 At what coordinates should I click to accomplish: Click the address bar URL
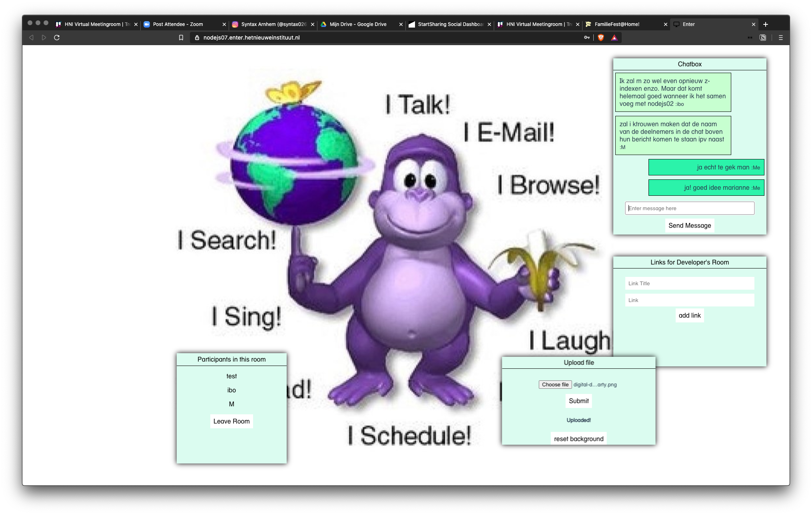tap(251, 38)
